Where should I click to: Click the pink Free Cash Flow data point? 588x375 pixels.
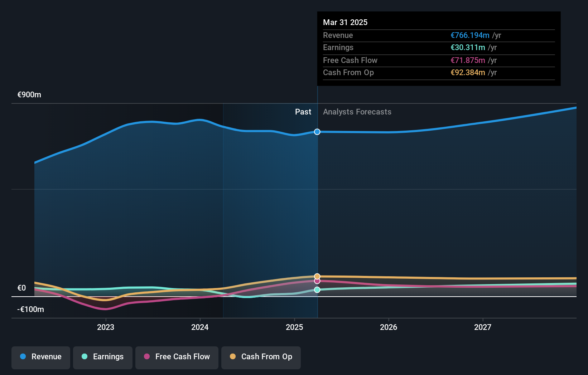pos(317,281)
